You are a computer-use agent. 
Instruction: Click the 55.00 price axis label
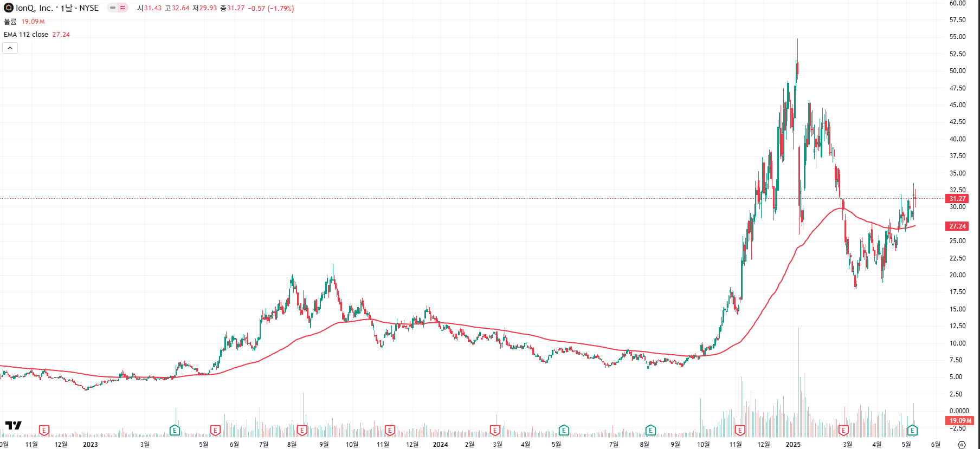(x=957, y=37)
